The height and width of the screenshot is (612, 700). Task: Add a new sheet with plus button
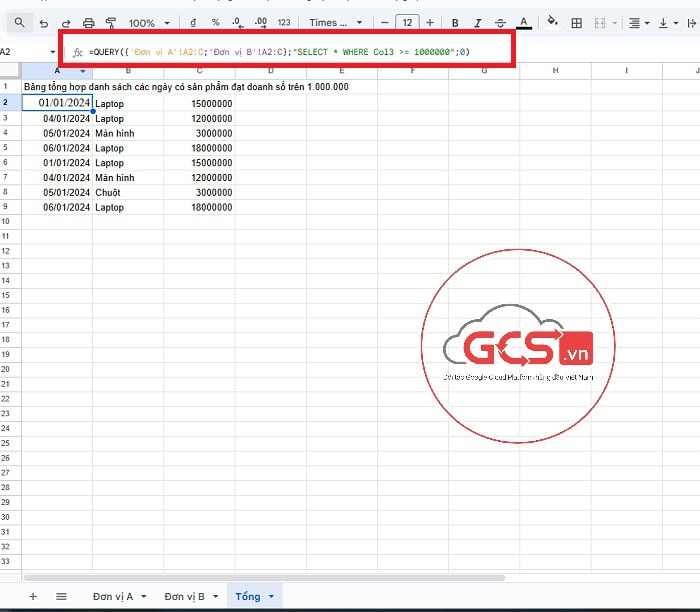pyautogui.click(x=33, y=597)
